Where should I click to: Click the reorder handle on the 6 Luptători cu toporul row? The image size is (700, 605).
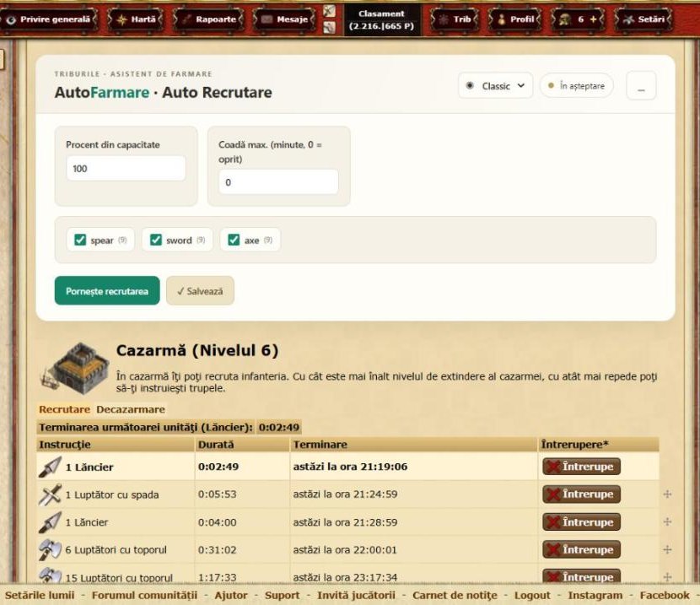667,549
